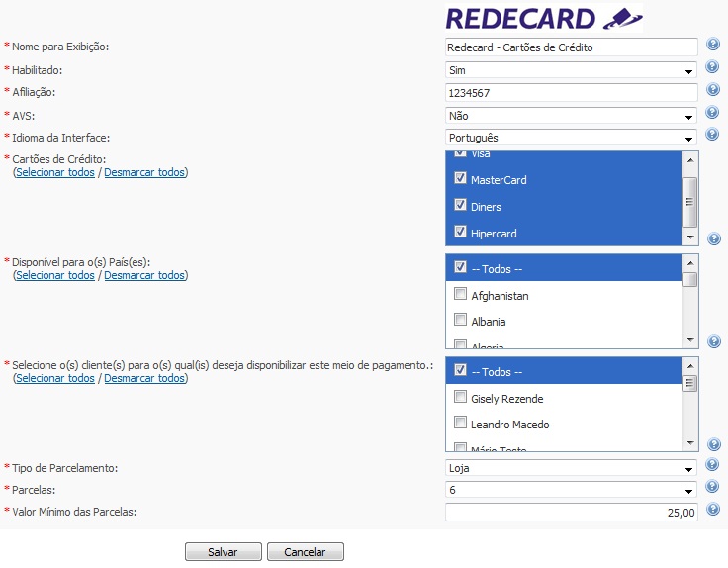The image size is (728, 568).
Task: Open the AVS dropdown showing Não
Action: [571, 116]
